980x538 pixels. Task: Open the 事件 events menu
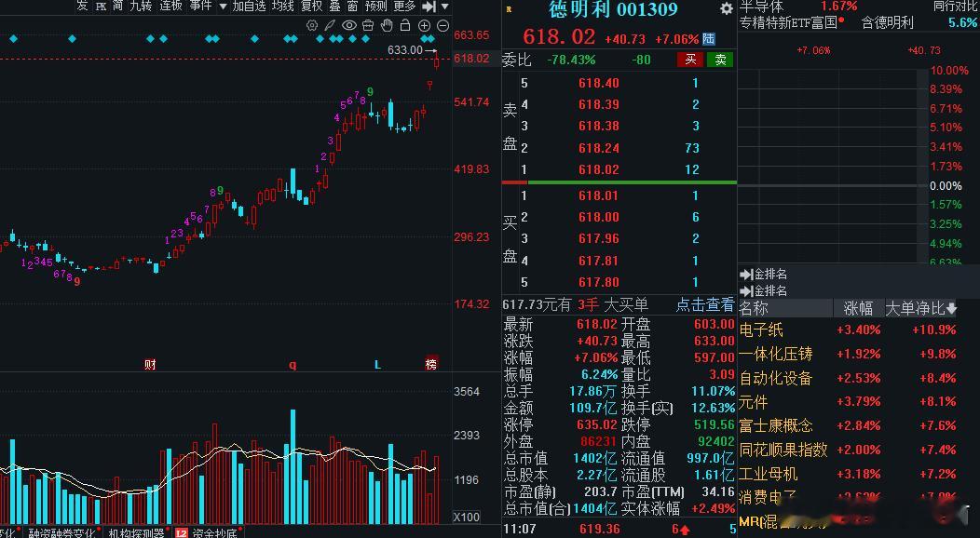point(200,6)
